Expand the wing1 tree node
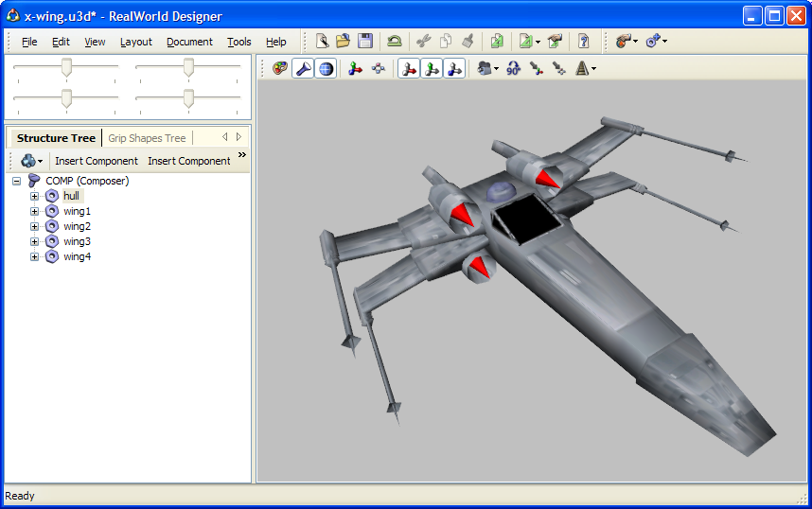The image size is (812, 509). pyautogui.click(x=34, y=211)
